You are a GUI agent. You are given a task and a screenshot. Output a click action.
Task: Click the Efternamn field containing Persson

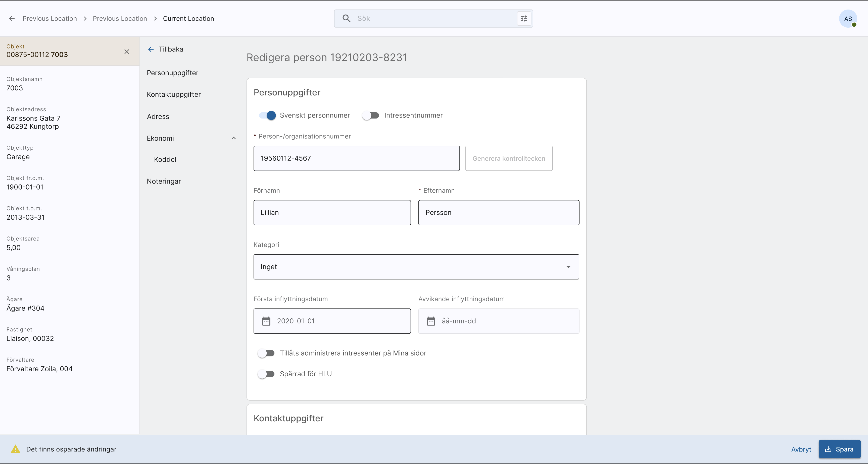click(x=499, y=212)
